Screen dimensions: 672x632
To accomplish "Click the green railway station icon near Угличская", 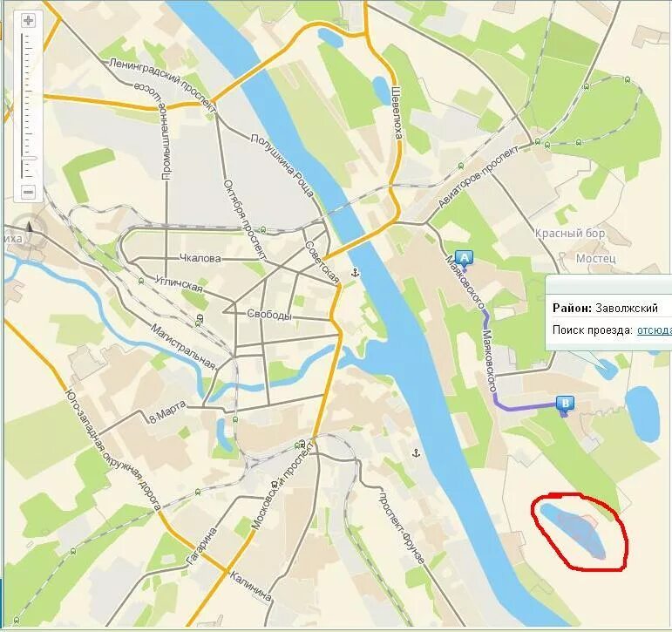I will 141,282.
